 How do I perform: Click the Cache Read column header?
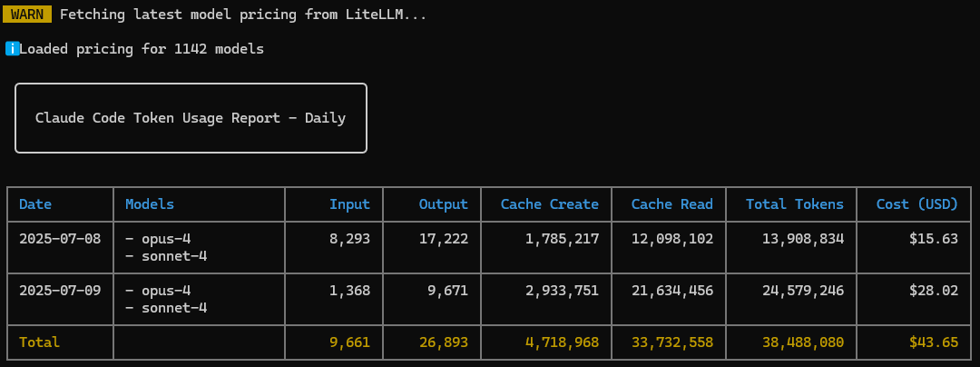pyautogui.click(x=671, y=203)
